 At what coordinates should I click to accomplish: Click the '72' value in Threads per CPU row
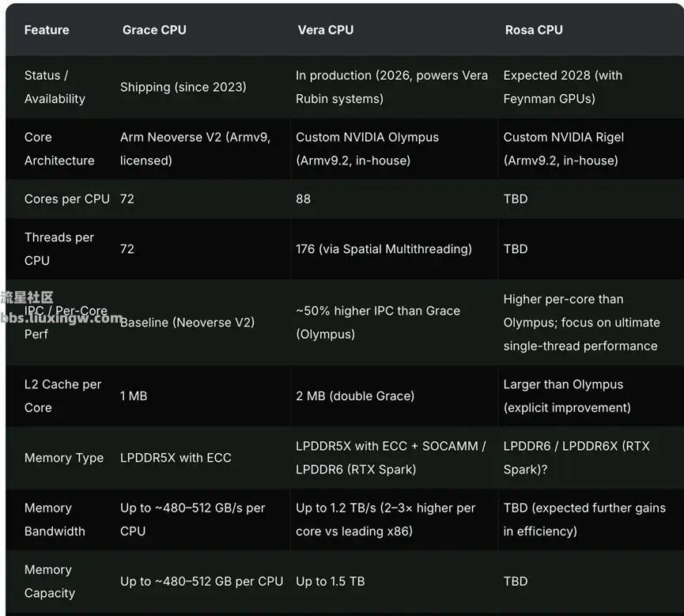click(x=127, y=248)
